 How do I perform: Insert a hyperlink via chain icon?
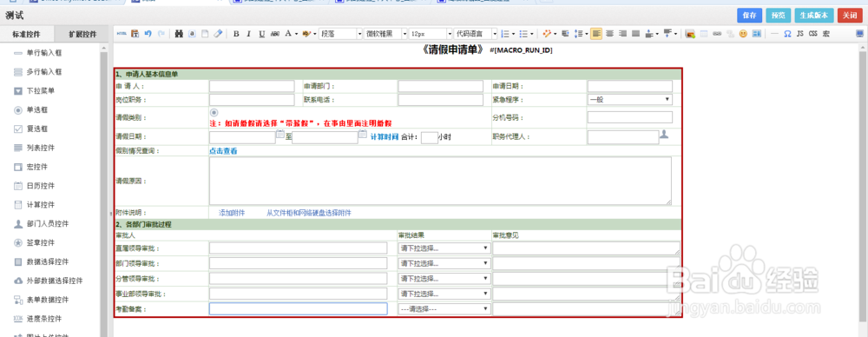click(717, 34)
